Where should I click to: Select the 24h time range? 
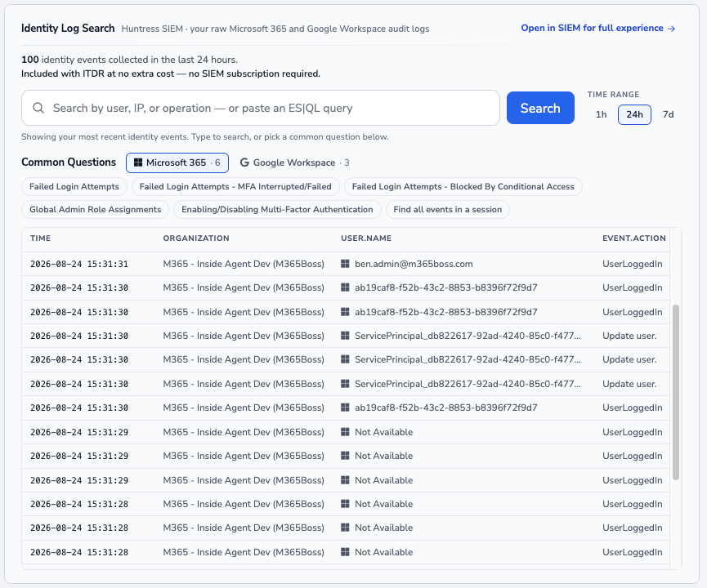pos(634,114)
